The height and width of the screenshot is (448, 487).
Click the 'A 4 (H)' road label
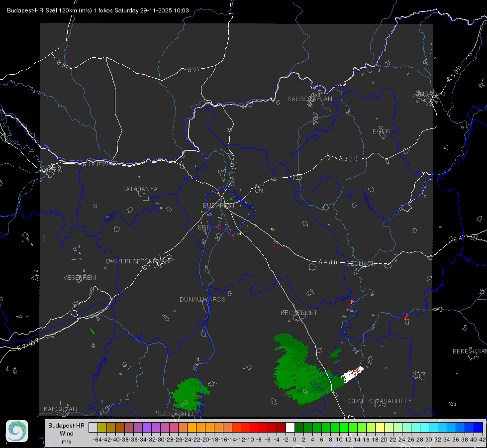tap(328, 262)
